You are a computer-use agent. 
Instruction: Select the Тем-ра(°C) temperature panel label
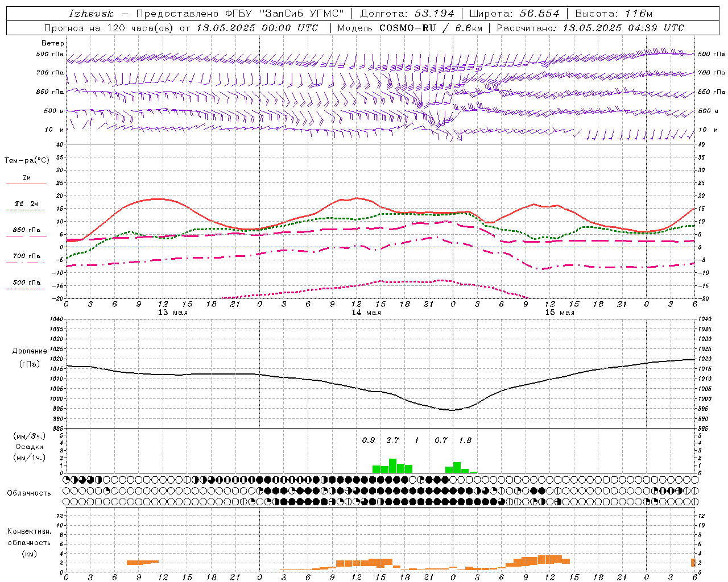[27, 161]
